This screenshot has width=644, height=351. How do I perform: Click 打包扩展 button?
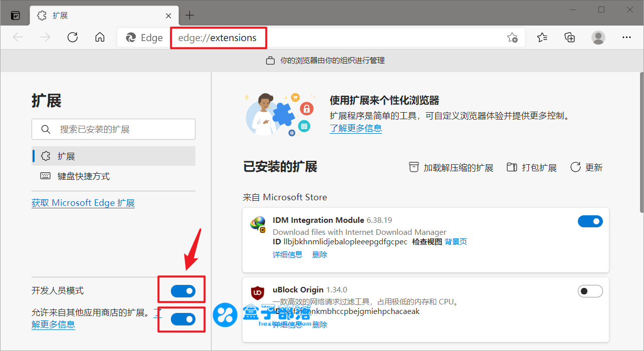point(532,168)
